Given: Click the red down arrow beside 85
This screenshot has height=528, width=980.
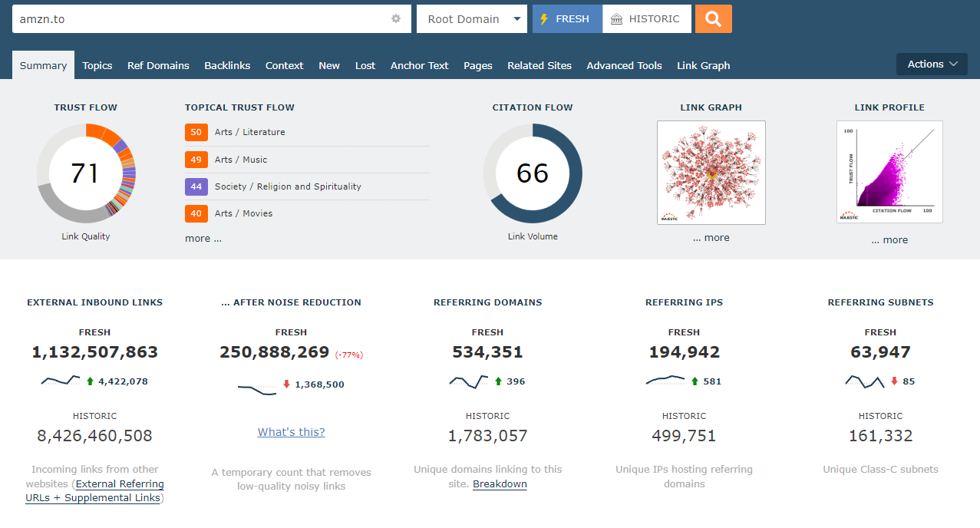Looking at the screenshot, I should 894,381.
